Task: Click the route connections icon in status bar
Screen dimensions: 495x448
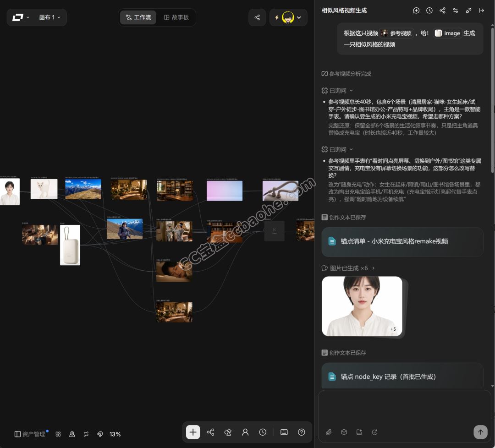Action: [x=86, y=434]
